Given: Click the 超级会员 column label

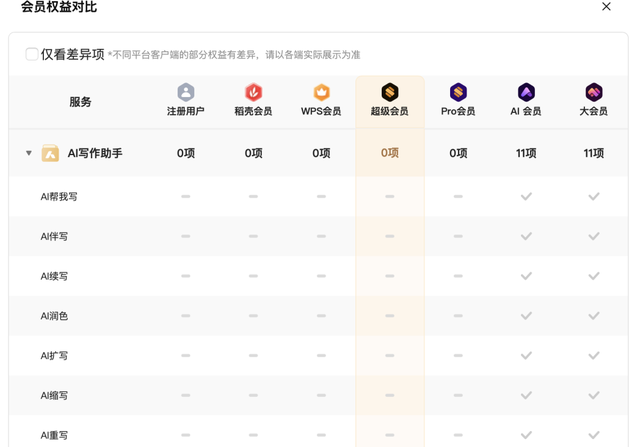Looking at the screenshot, I should tap(390, 111).
